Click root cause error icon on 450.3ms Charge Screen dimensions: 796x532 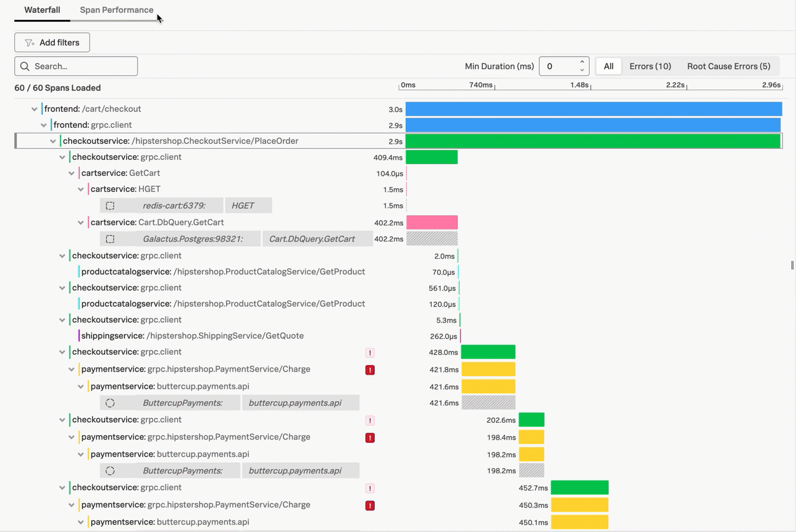(x=370, y=505)
